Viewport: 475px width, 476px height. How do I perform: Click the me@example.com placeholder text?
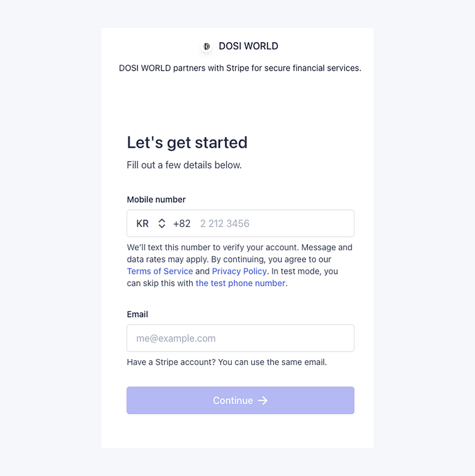176,338
